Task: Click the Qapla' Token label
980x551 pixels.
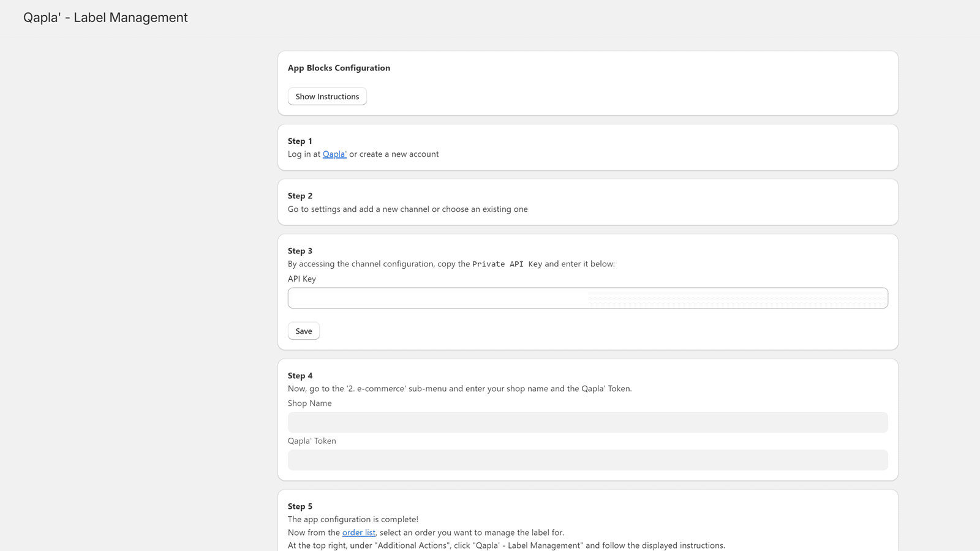Action: tap(312, 441)
